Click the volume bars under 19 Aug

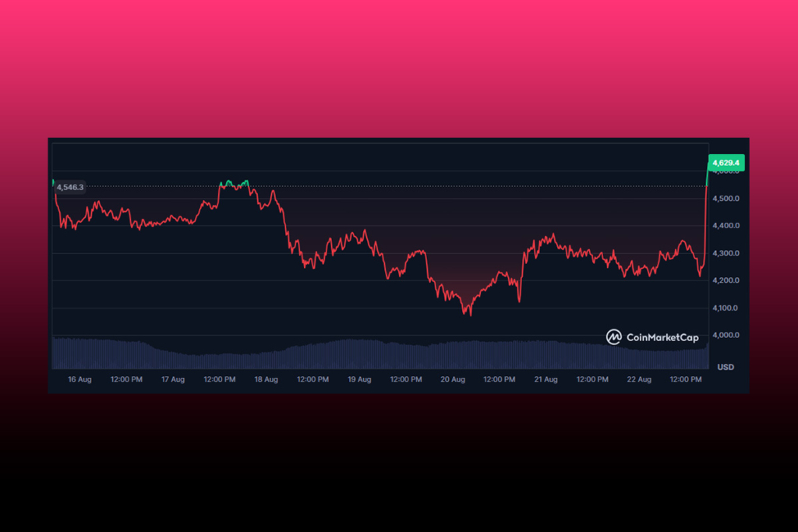[358, 354]
